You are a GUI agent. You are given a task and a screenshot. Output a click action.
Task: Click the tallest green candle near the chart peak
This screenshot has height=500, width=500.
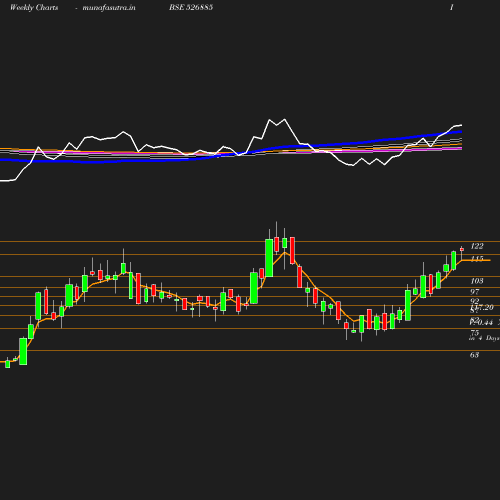click(269, 258)
